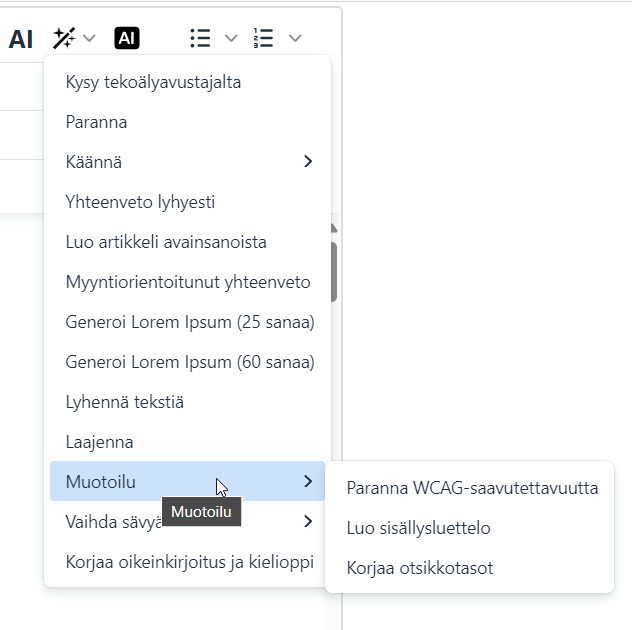Open the Käännä submenu

(x=187, y=162)
